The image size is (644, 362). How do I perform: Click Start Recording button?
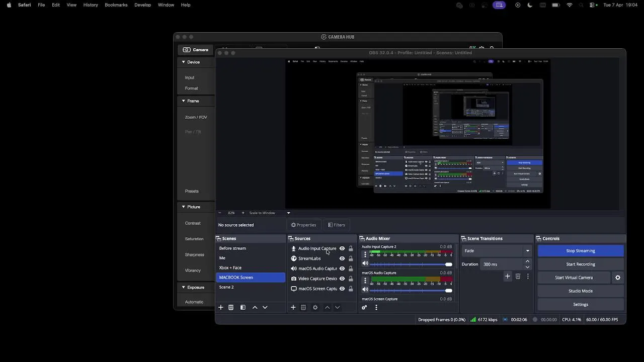pyautogui.click(x=581, y=264)
